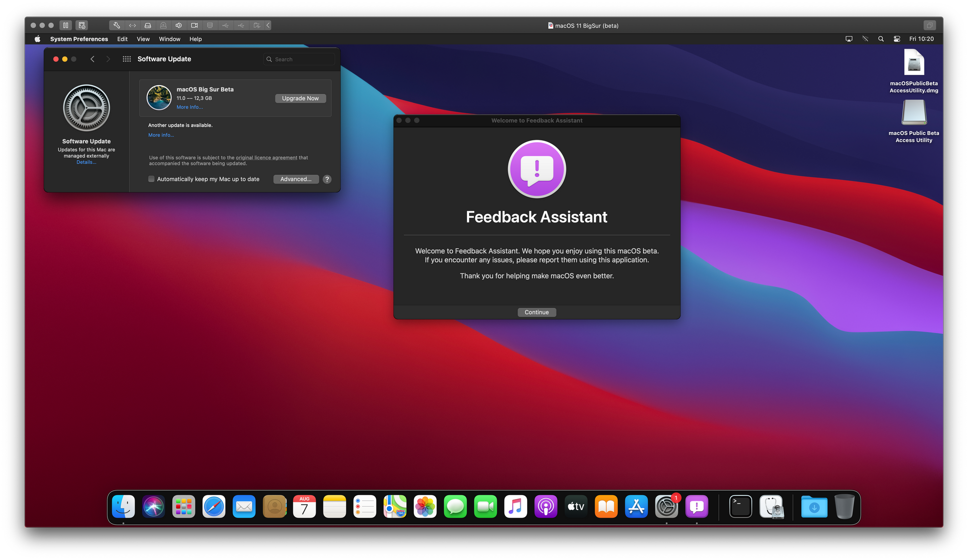Viewport: 968px width, 560px height.
Task: Click the shared folder icon in VM toolbar
Action: [257, 25]
